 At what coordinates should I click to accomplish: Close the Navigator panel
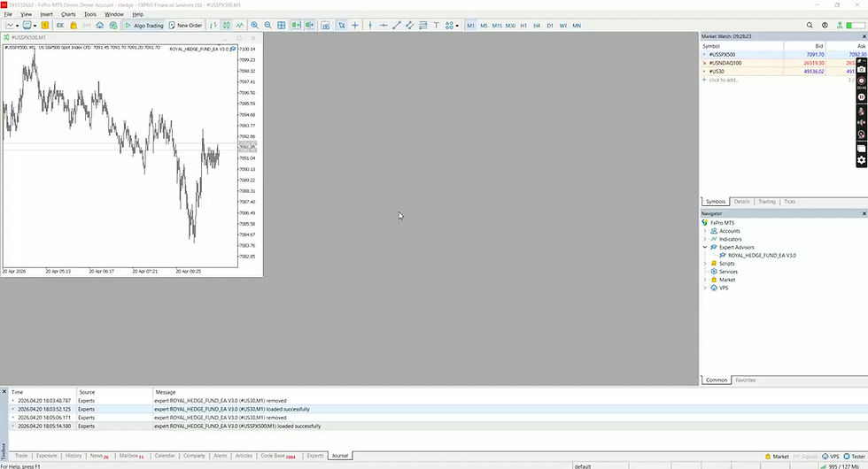tap(864, 213)
